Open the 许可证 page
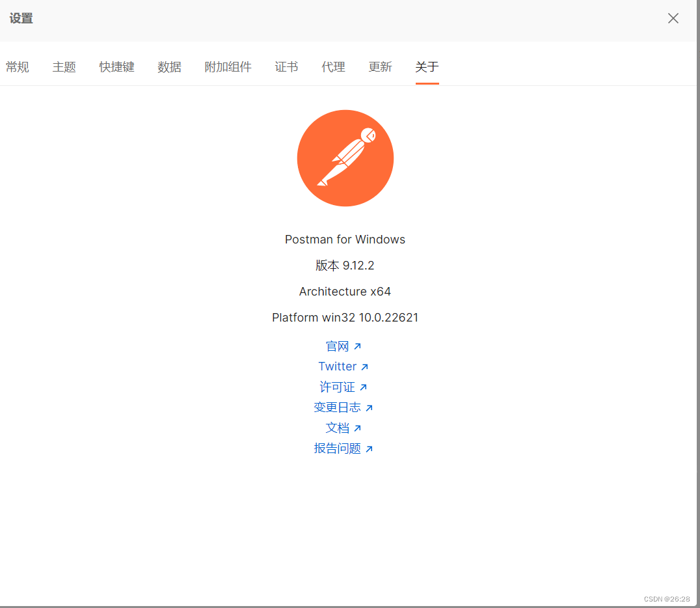This screenshot has width=700, height=608. pyautogui.click(x=337, y=387)
